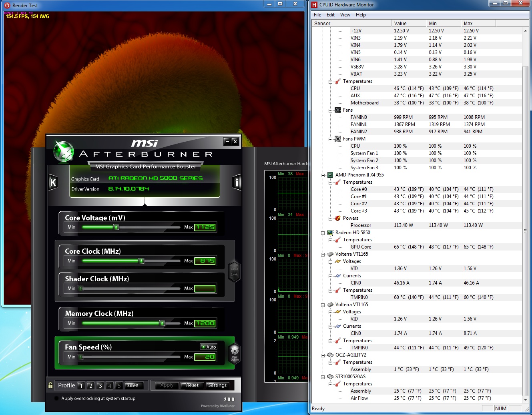The height and width of the screenshot is (415, 532).
Task: Click the Radeon HD 5850 card icon
Action: [330, 233]
